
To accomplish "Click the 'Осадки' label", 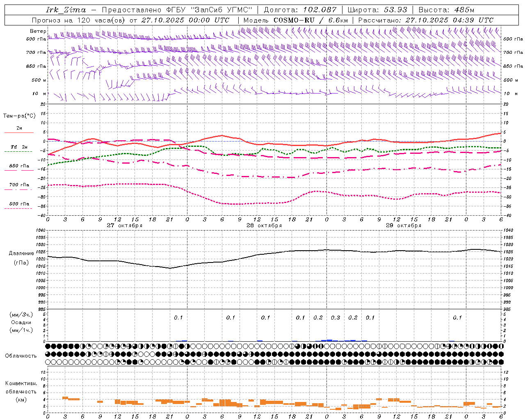I will [21, 322].
